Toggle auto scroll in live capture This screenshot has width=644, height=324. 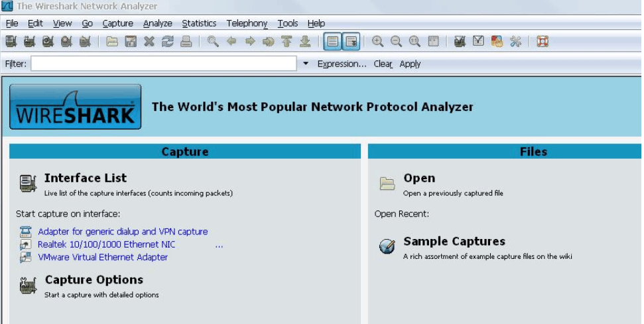351,42
